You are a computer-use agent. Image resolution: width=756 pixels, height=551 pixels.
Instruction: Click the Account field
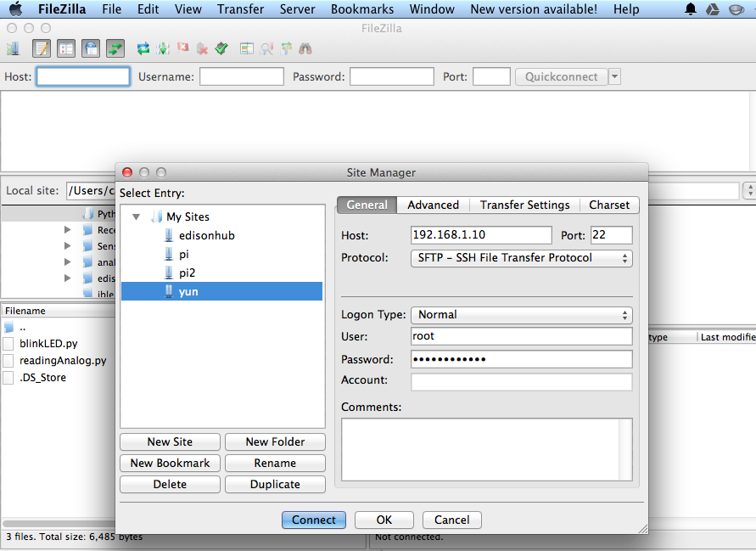click(521, 382)
